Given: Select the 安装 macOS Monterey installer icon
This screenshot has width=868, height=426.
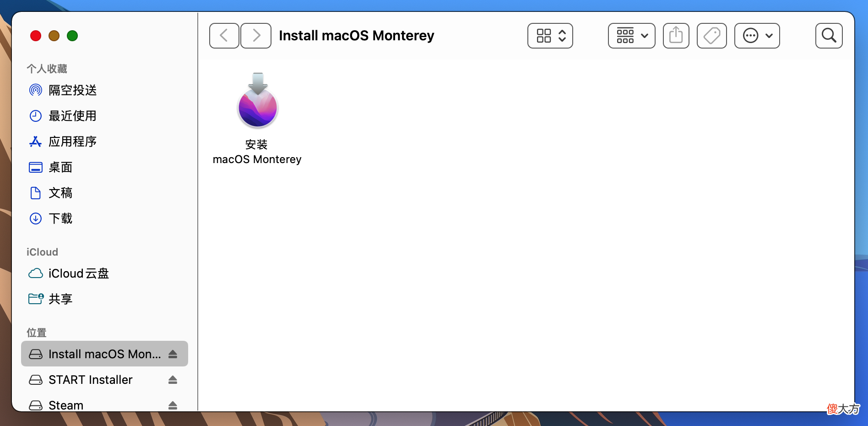Looking at the screenshot, I should [258, 101].
